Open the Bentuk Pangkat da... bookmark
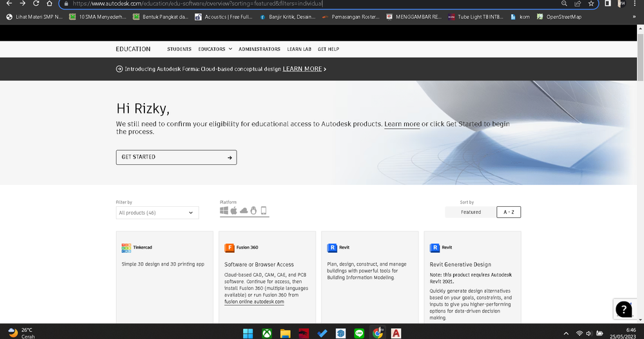Viewport: 644px width, 339px height. pyautogui.click(x=161, y=17)
